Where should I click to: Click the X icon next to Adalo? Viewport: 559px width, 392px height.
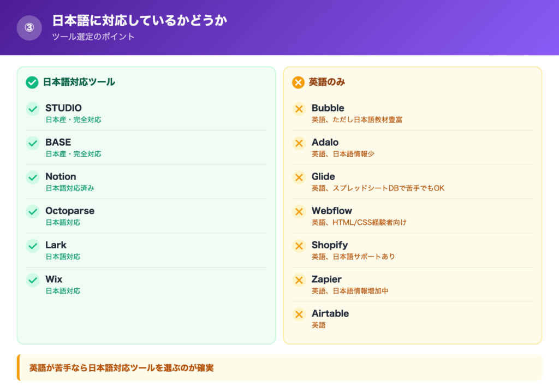[299, 144]
